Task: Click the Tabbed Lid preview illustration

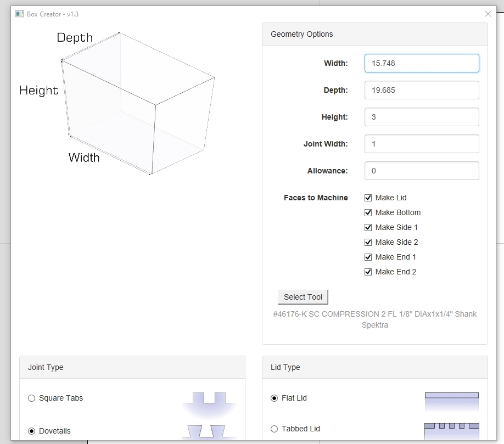Action: 451,430
